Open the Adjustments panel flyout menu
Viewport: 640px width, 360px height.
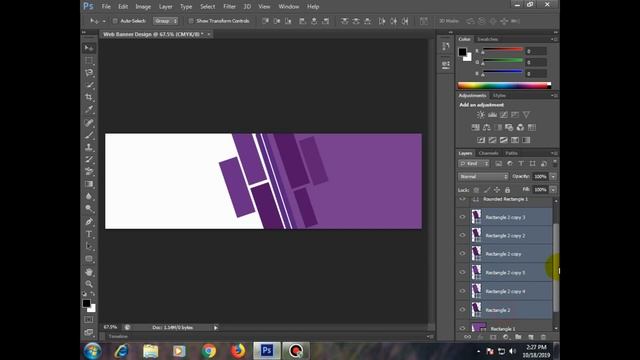tap(554, 96)
